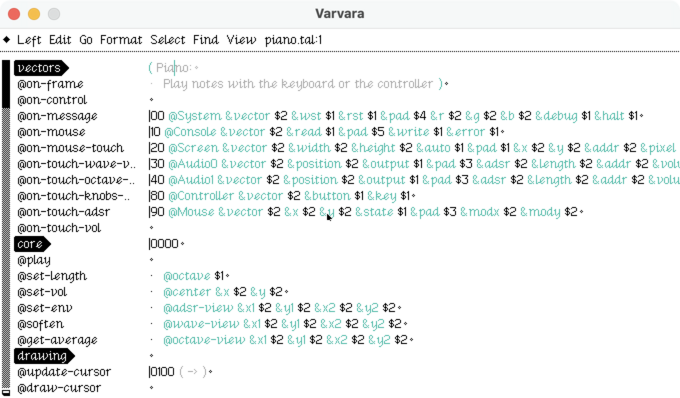The height and width of the screenshot is (398, 680).
Task: Select @on-touch-adsr in the sidebar
Action: click(x=64, y=212)
